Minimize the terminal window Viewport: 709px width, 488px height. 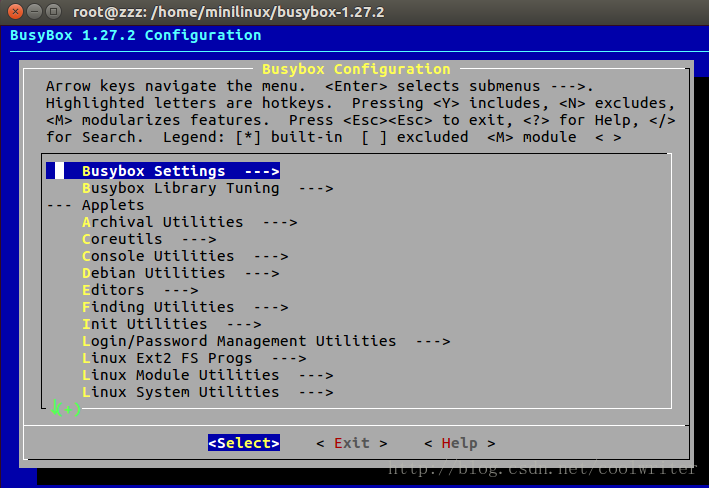[x=34, y=11]
